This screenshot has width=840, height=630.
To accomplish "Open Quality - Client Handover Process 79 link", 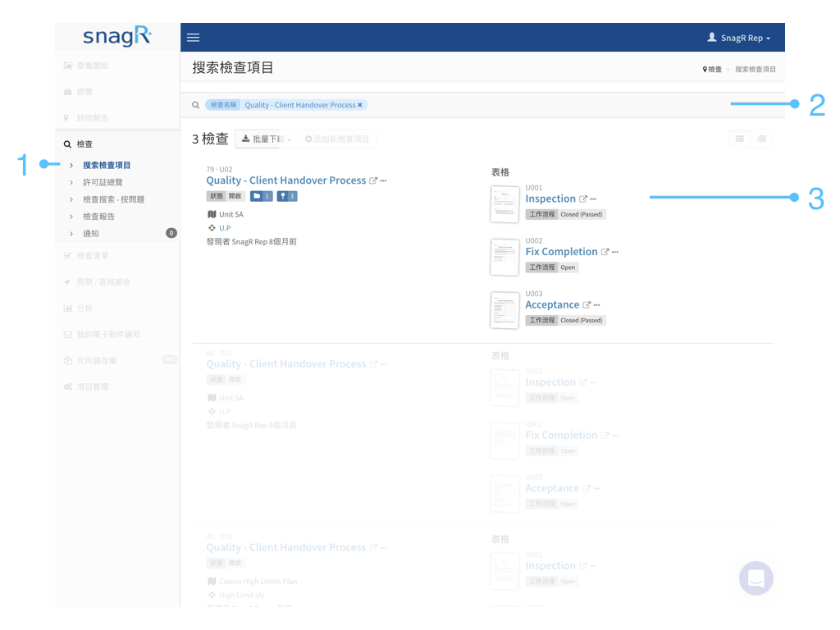I will [286, 180].
